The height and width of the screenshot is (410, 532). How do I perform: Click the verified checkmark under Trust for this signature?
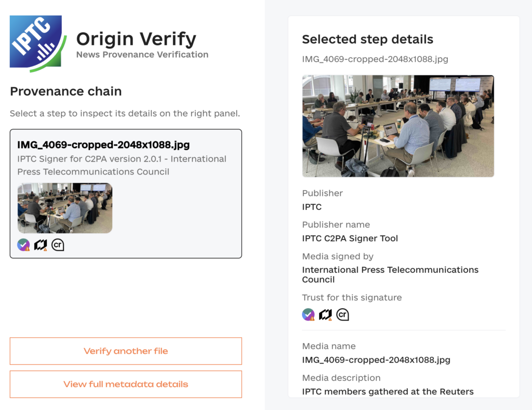pos(308,314)
